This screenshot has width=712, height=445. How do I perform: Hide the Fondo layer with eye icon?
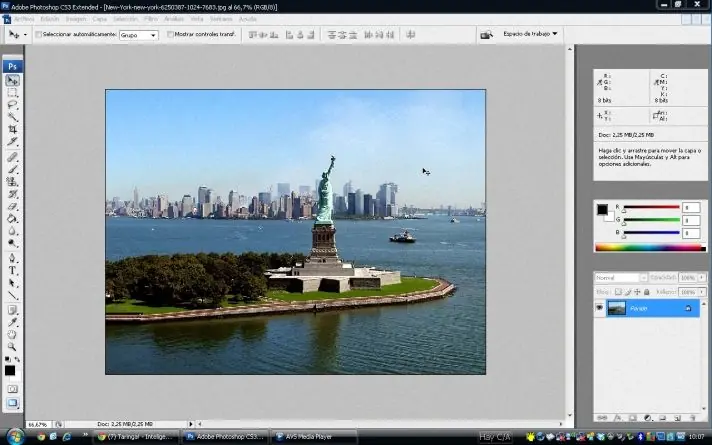(599, 308)
